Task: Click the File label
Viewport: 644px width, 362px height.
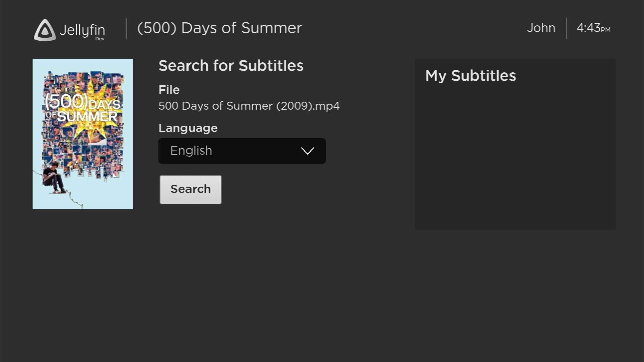Action: tap(169, 90)
